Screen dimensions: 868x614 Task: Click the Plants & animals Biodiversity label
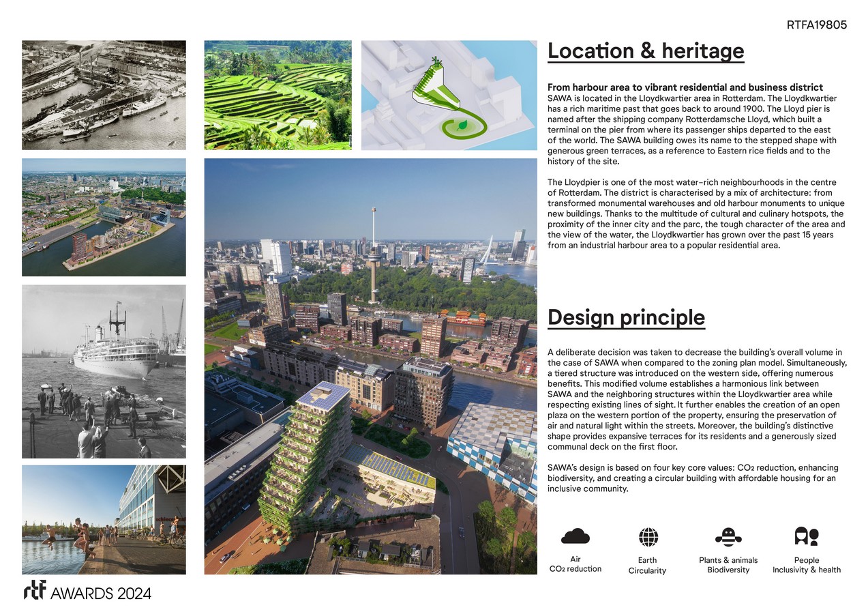point(728,565)
